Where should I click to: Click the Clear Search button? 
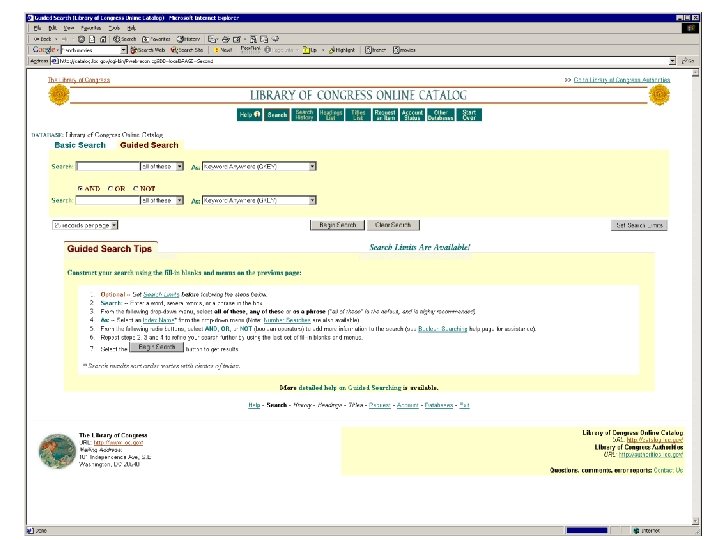click(x=393, y=225)
